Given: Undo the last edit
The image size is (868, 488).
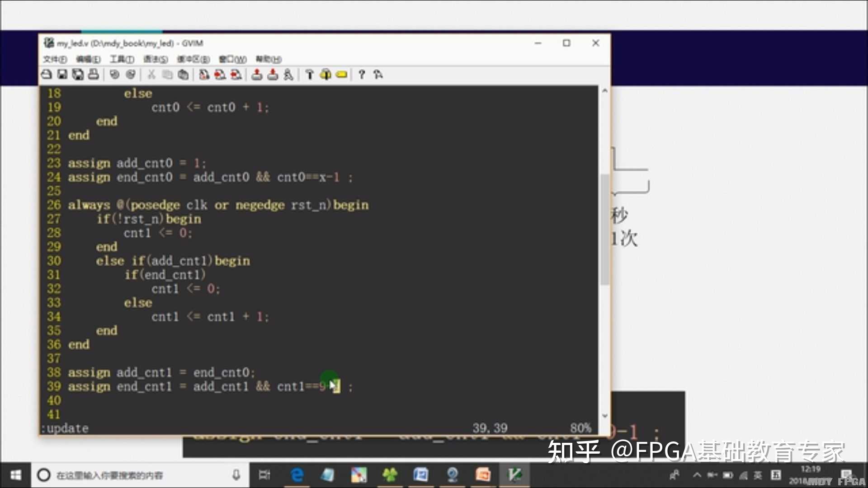Looking at the screenshot, I should point(114,75).
